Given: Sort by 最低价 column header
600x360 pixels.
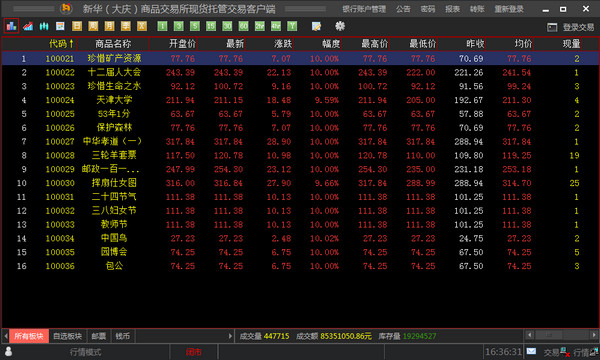Looking at the screenshot, I should [422, 44].
